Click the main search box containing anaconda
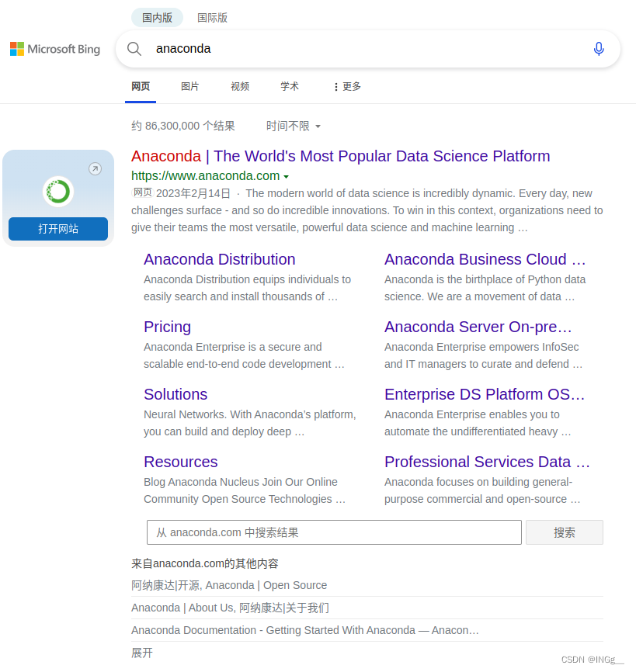The width and height of the screenshot is (636, 672). pos(365,49)
